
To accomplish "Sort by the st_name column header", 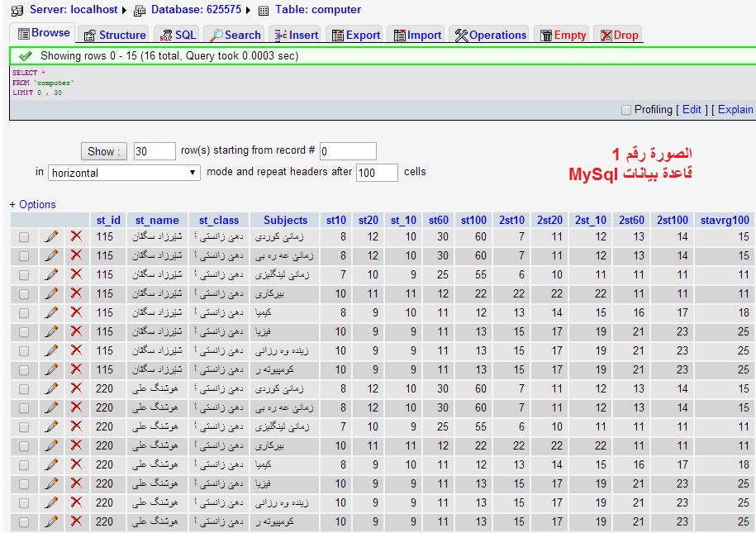I will tap(157, 221).
